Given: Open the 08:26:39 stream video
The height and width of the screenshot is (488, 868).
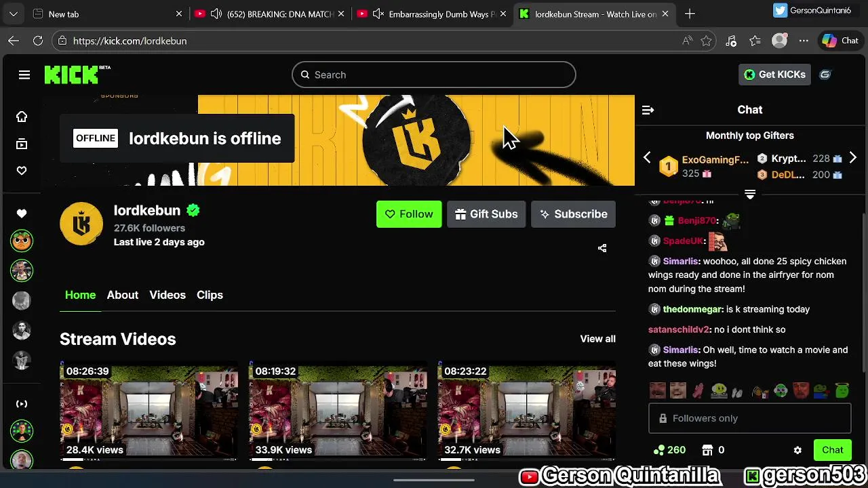Looking at the screenshot, I should 149,412.
